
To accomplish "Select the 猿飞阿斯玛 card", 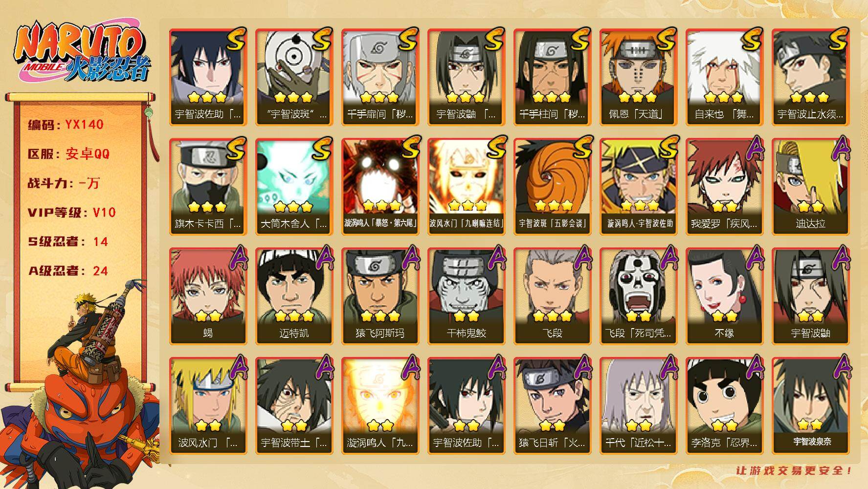I will pos(380,296).
